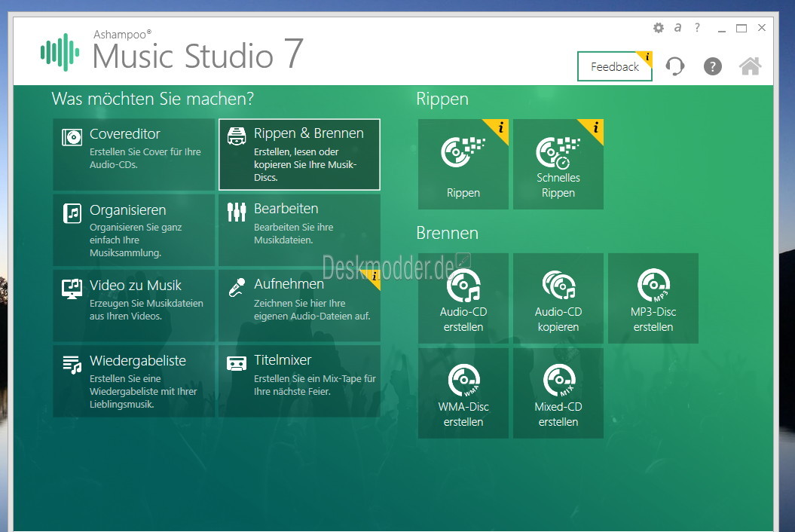This screenshot has height=532, width=795.
Task: Click the Covereditor disc cover icon
Action: click(x=72, y=137)
